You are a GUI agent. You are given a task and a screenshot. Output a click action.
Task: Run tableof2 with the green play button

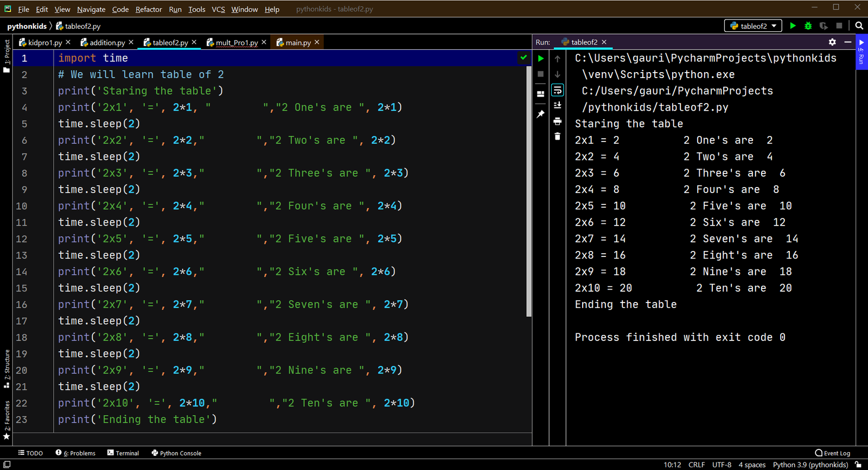click(793, 25)
